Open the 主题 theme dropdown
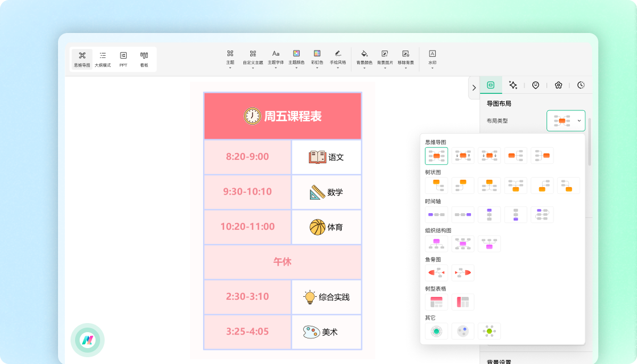The height and width of the screenshot is (364, 637). [x=230, y=59]
